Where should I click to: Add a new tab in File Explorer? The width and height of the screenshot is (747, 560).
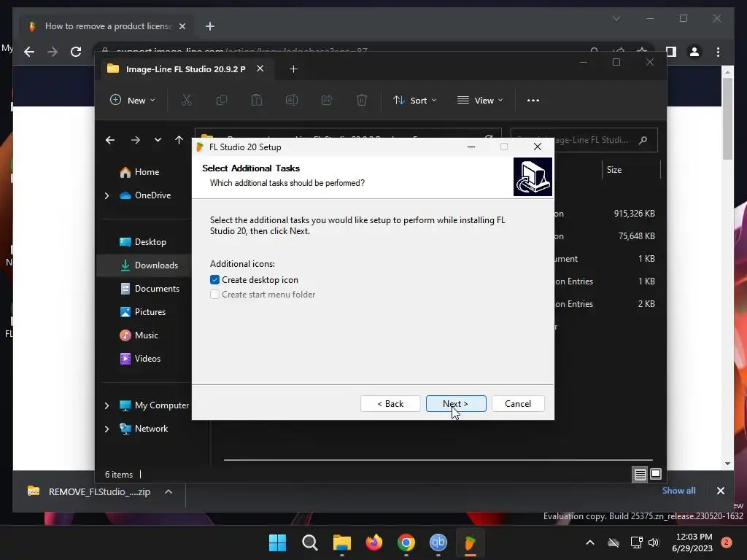[x=293, y=69]
